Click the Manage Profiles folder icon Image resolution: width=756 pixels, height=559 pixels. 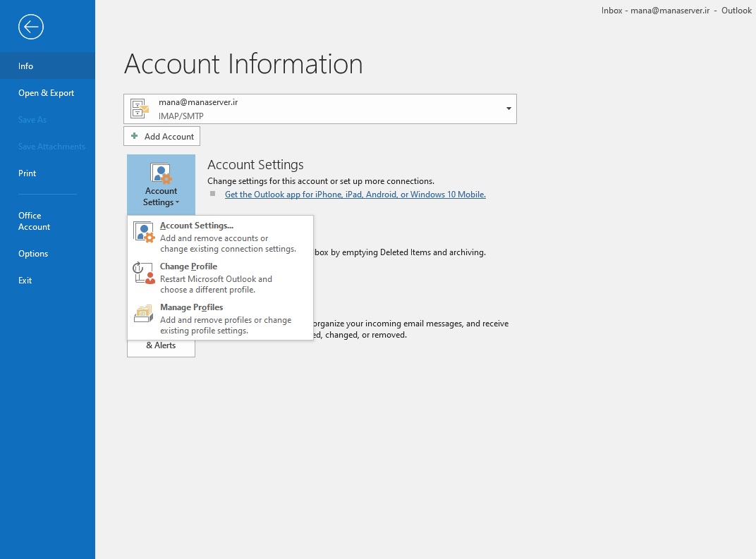pyautogui.click(x=144, y=314)
